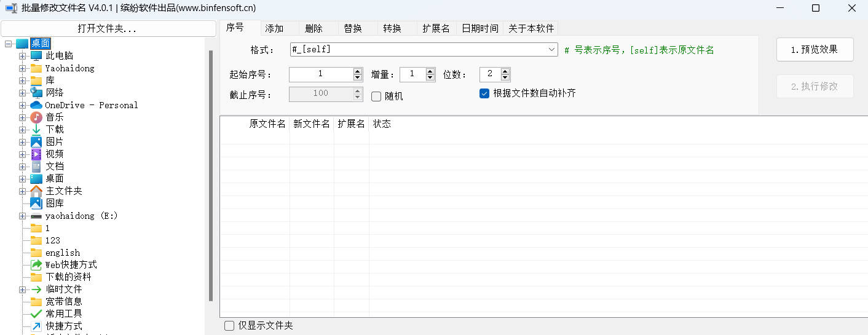
Task: Click the 新文件名 column header
Action: [x=312, y=124]
